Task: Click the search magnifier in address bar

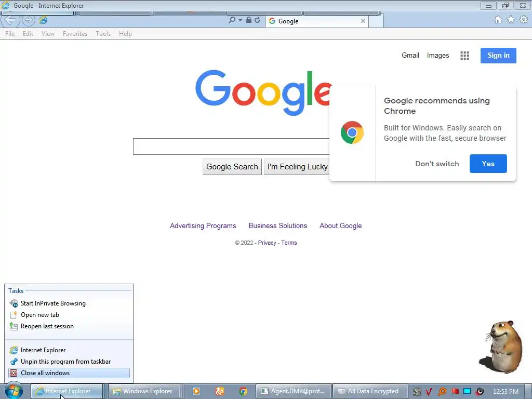Action: click(232, 20)
